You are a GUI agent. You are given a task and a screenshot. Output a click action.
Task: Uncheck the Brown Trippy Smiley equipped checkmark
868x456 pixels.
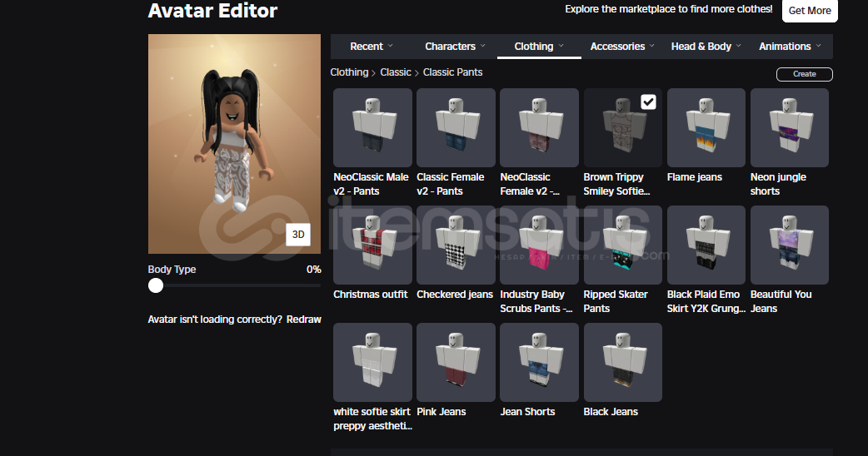tap(648, 102)
